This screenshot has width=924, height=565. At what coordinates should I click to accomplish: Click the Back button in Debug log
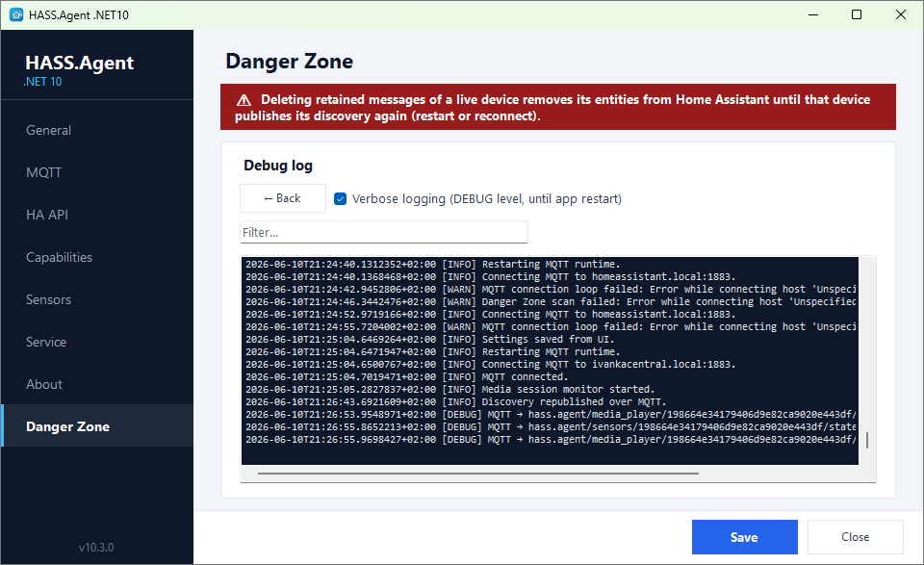tap(283, 198)
